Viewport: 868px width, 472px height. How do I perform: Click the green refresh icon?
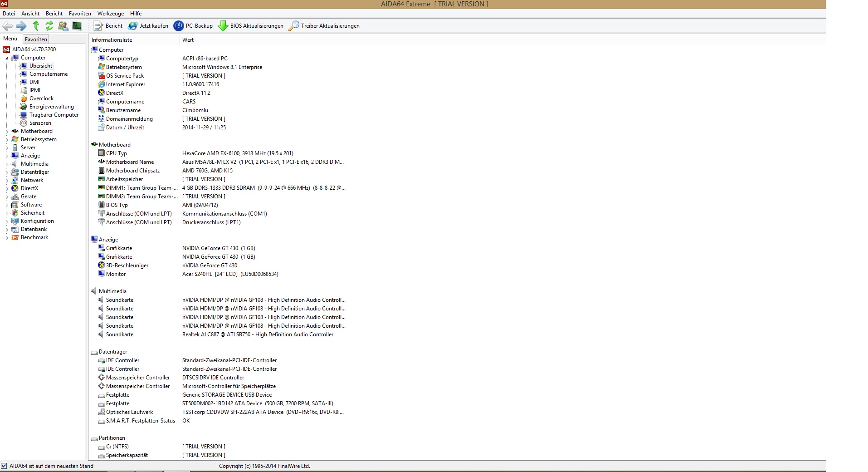[x=49, y=26]
